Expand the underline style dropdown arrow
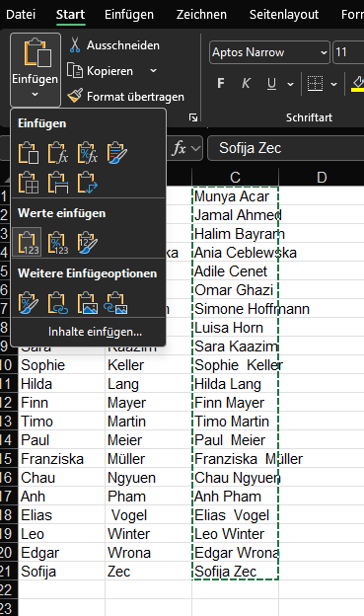Screen dimensions: 364x616 (290, 84)
